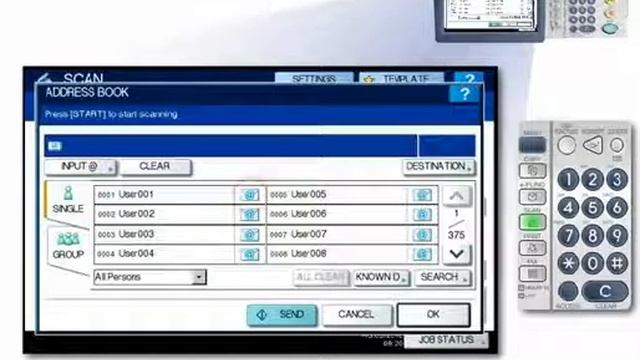Click keypad digit 7
The width and height of the screenshot is (640, 360).
click(x=568, y=236)
